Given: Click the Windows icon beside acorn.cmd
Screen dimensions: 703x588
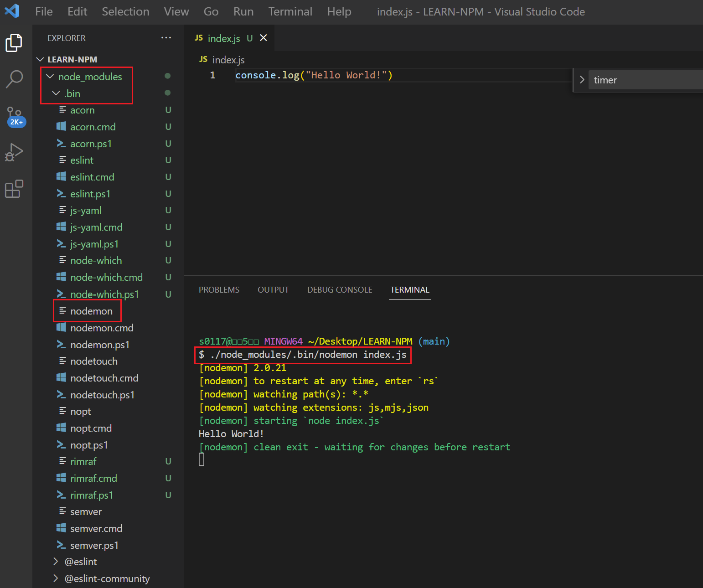Looking at the screenshot, I should coord(61,126).
